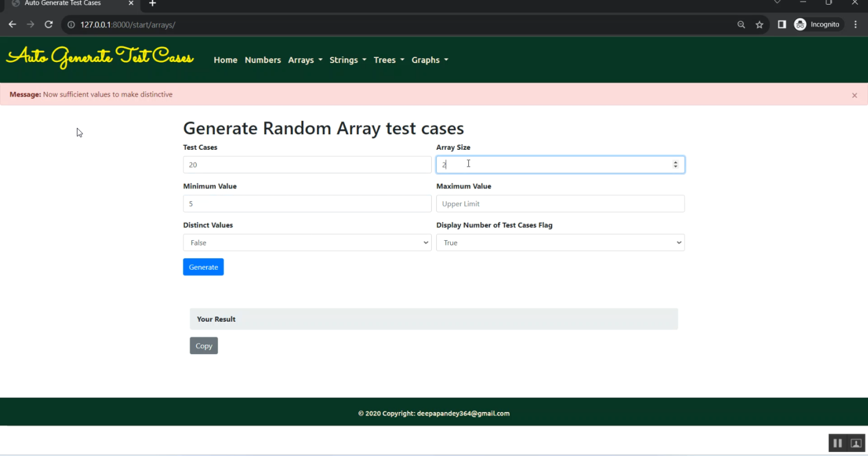Expand the Trees navigation dropdown
Screen dimensions: 868x456
click(388, 60)
